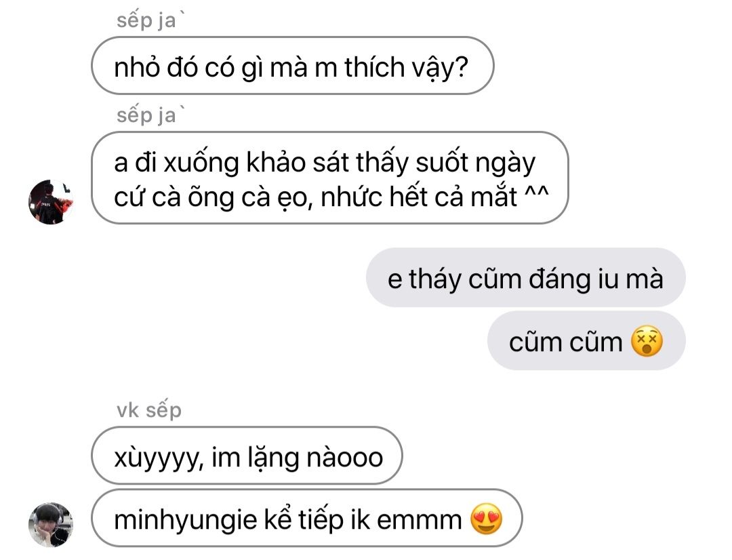Open vk sếp profile picture

[51, 524]
